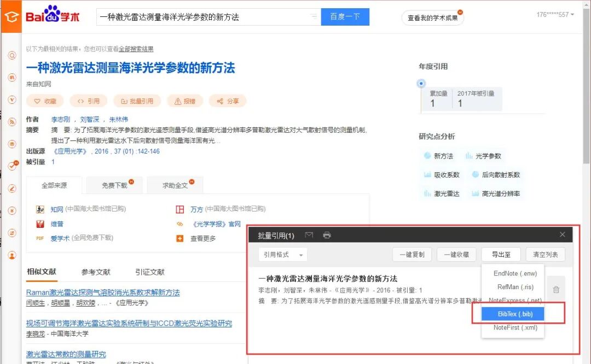The height and width of the screenshot is (364, 591).
Task: Switch to the 参考文献 tab
Action: tap(96, 272)
